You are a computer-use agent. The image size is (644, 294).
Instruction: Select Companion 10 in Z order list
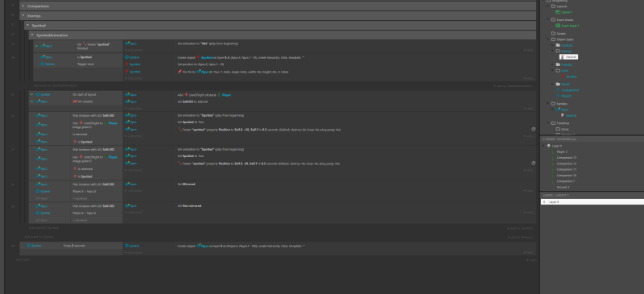pos(567,175)
